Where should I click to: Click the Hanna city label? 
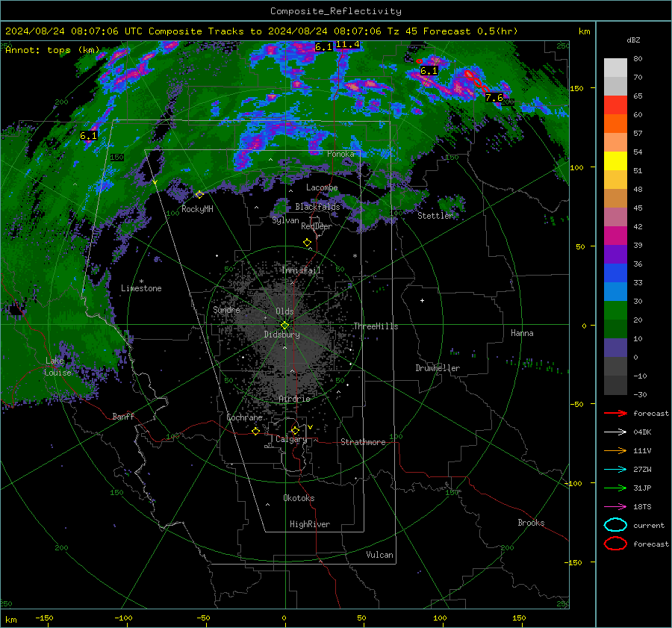coord(522,333)
